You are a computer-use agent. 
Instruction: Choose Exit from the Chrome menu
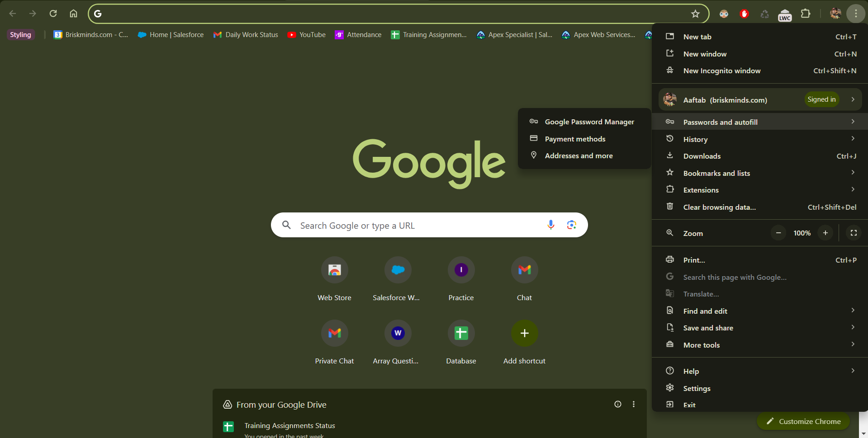tap(759, 405)
